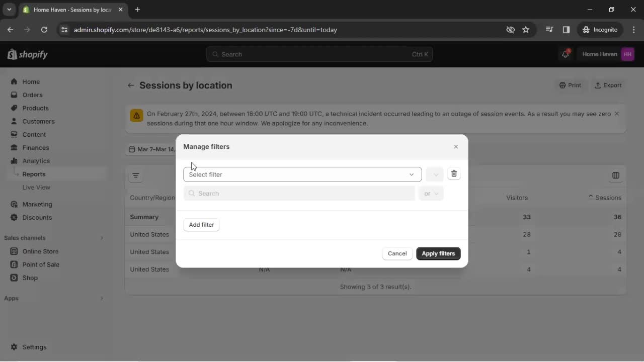Open the Home Haven account menu

608,54
